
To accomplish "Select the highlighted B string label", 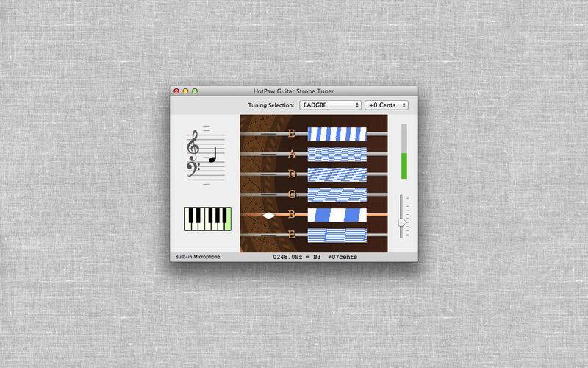I will point(291,214).
